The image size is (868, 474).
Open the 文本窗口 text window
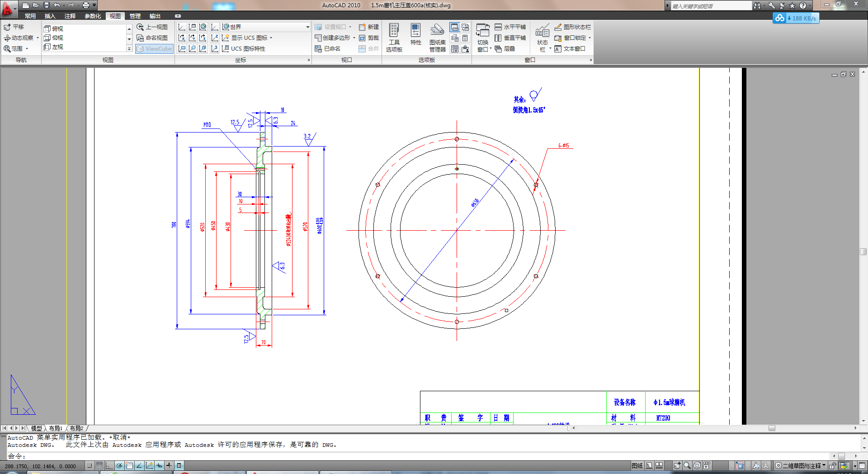(572, 49)
